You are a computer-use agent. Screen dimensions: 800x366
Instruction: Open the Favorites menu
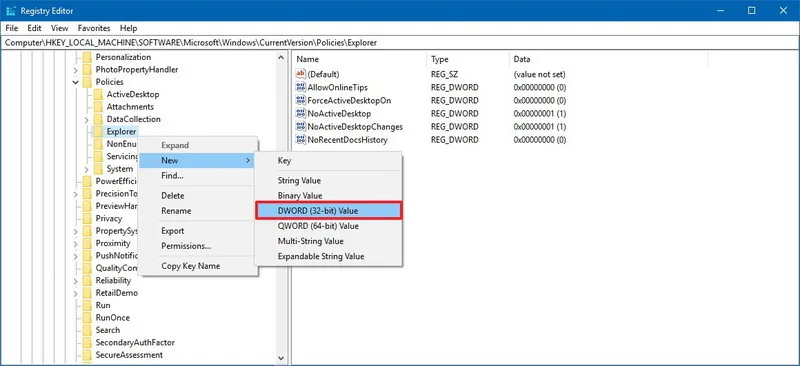coord(94,28)
